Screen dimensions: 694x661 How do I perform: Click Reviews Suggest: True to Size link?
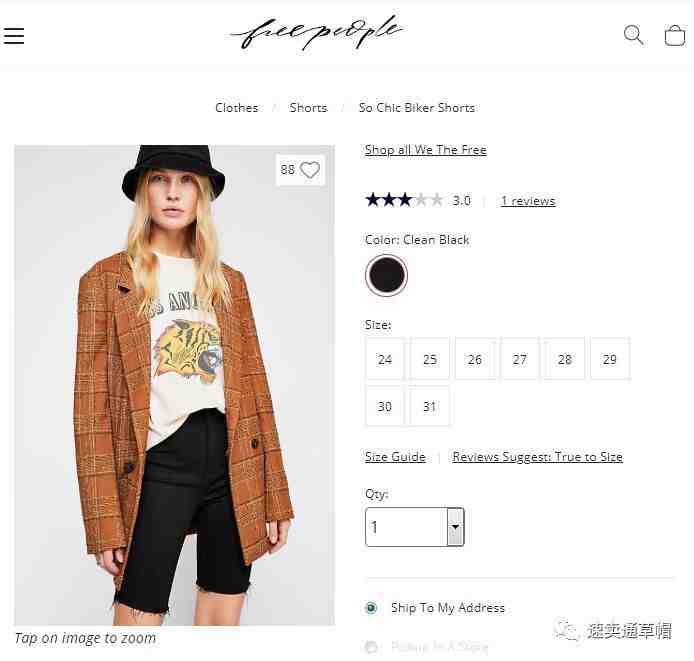(x=537, y=456)
